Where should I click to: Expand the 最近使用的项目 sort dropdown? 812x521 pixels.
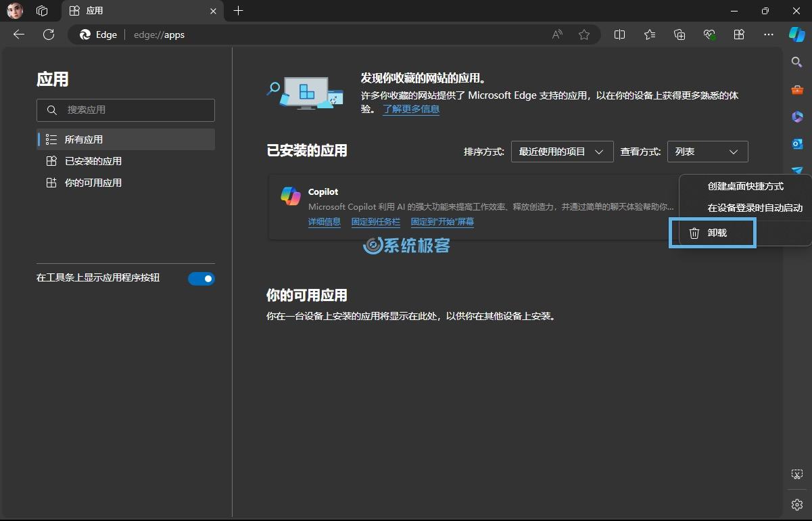pyautogui.click(x=563, y=152)
